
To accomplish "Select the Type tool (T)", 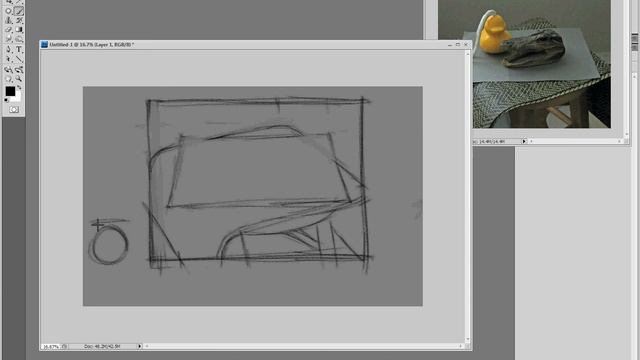I will coord(19,49).
